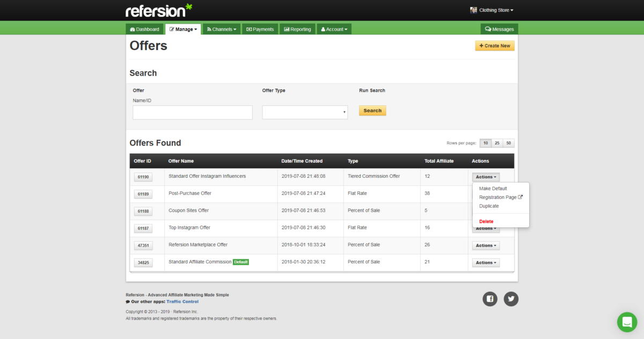Open the Account menu icon
The image size is (644, 339).
(x=323, y=29)
